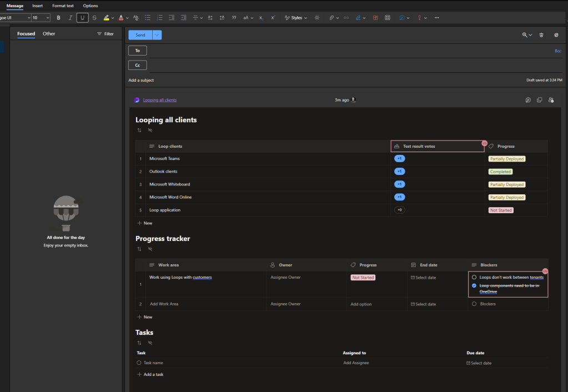Click the sort icon under Looping all clients
Screen dimensions: 568x392
[139, 130]
